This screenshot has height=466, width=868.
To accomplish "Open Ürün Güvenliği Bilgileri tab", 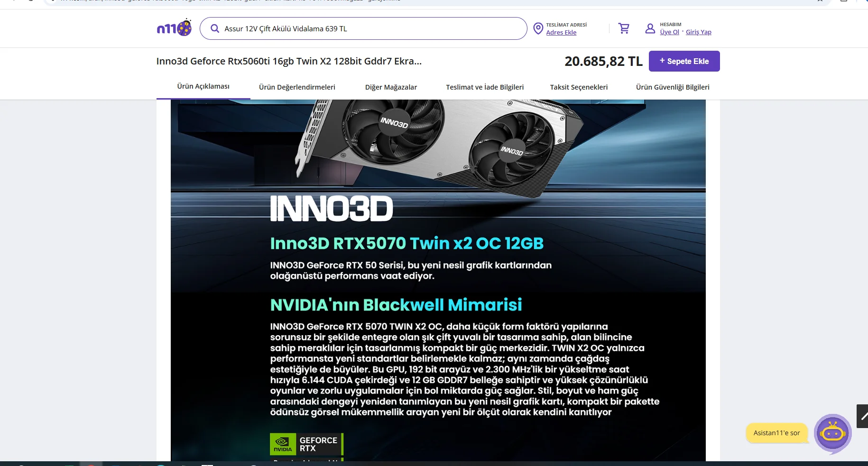I will pos(673,87).
